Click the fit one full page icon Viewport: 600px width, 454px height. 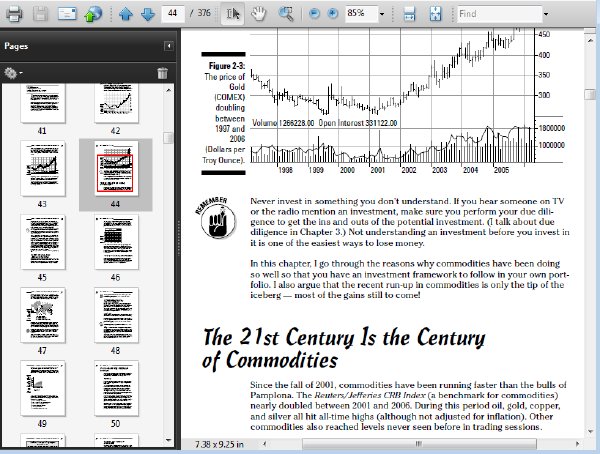tap(435, 14)
